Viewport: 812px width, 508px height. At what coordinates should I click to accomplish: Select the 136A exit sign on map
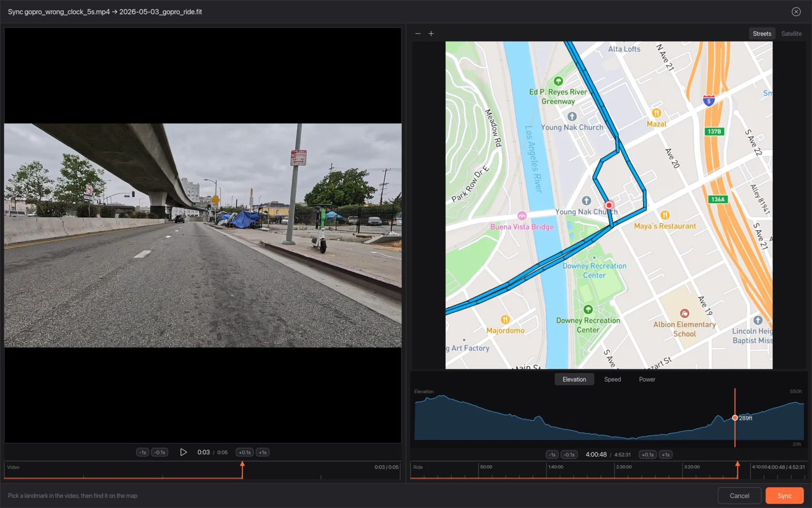click(718, 199)
